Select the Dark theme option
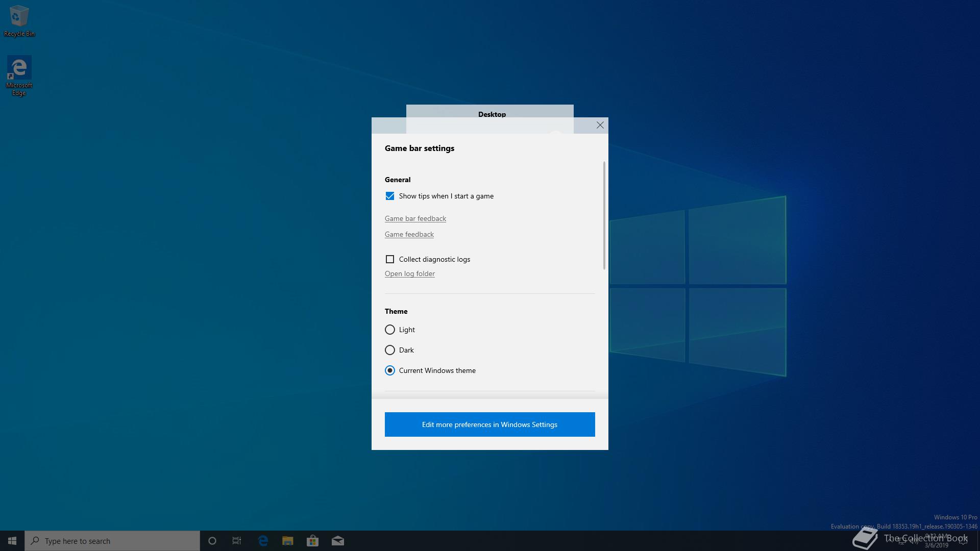This screenshot has width=980, height=551. [390, 350]
